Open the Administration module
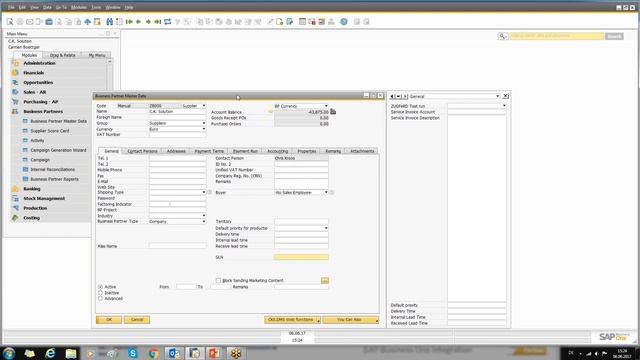 click(x=39, y=63)
